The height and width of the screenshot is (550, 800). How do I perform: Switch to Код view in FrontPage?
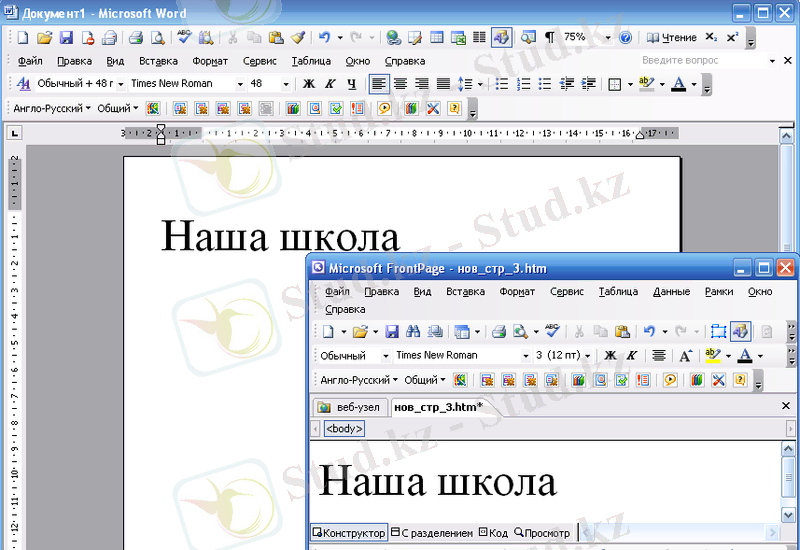pyautogui.click(x=493, y=533)
